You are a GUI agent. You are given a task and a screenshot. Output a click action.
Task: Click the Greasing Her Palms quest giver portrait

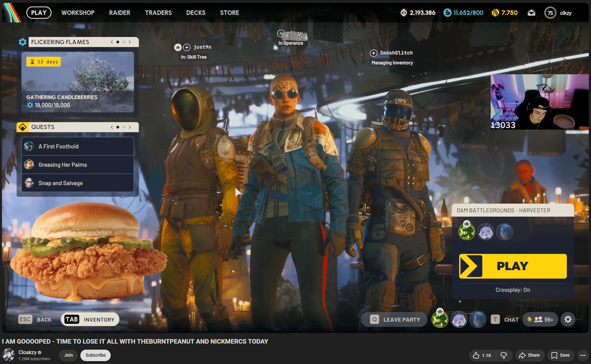click(29, 165)
